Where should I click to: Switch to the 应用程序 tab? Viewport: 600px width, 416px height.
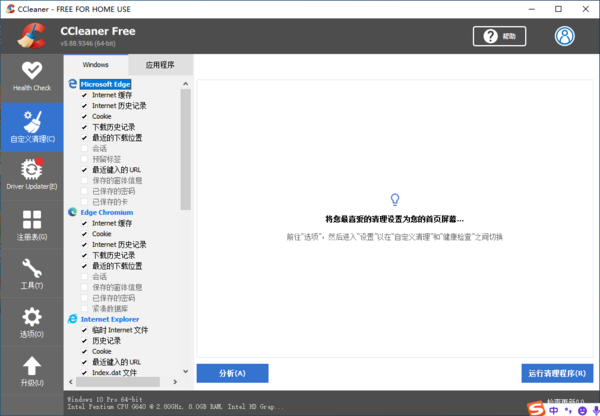[x=160, y=65]
